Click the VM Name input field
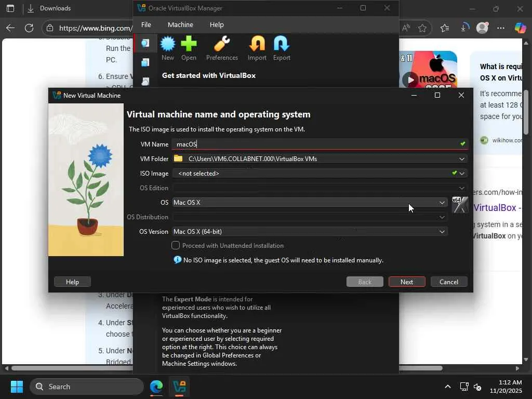532x399 pixels. pyautogui.click(x=320, y=144)
